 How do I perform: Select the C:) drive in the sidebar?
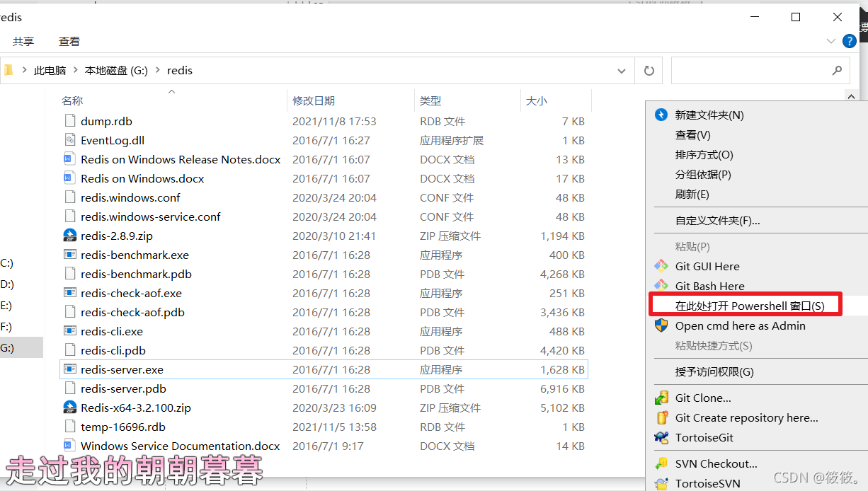[7, 262]
